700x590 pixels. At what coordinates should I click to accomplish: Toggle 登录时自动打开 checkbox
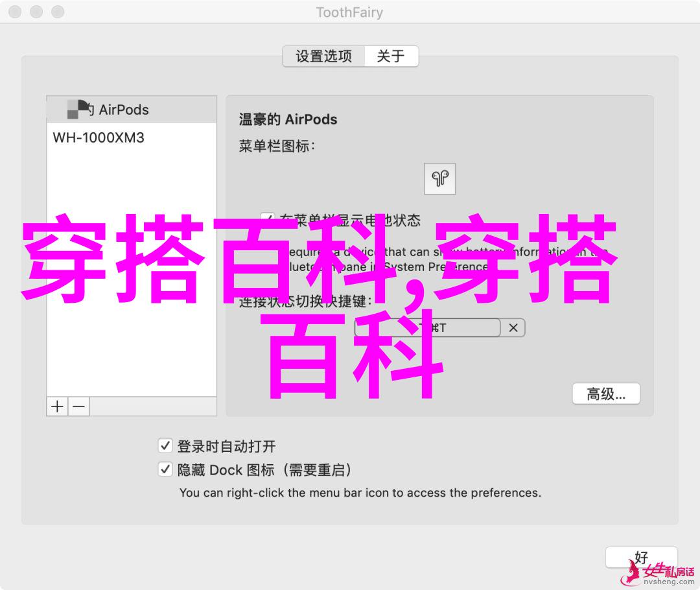165,445
